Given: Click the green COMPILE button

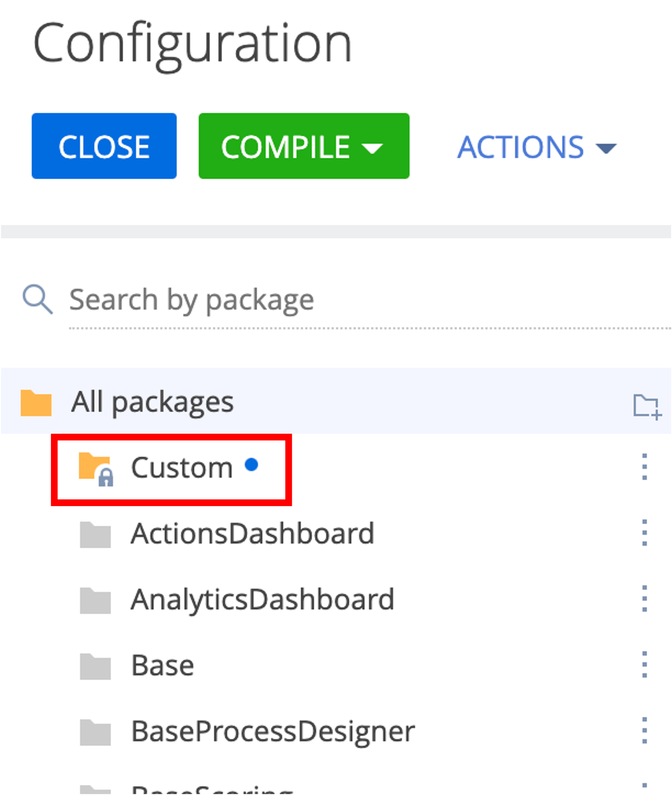Looking at the screenshot, I should [x=286, y=146].
